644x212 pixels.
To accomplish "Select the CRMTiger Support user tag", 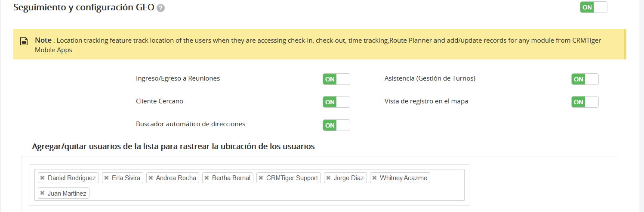I will (292, 178).
